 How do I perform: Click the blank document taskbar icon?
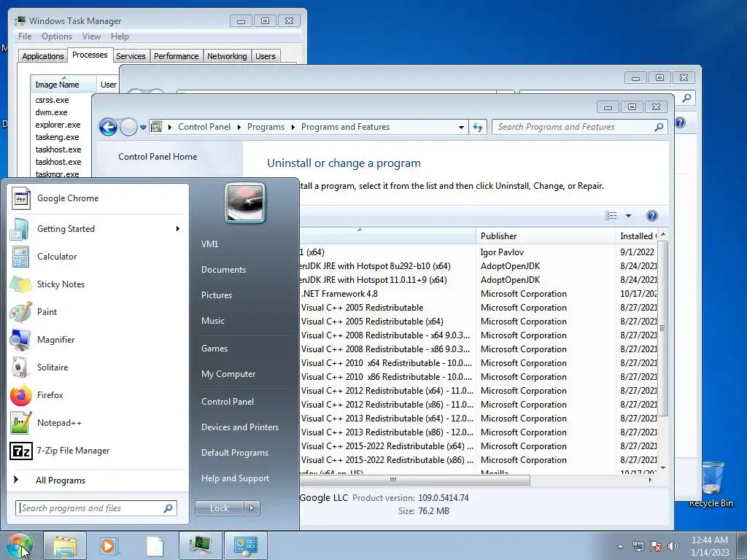tap(155, 545)
